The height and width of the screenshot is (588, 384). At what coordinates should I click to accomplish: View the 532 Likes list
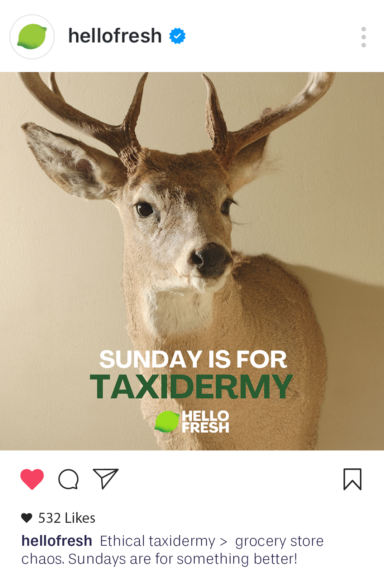pyautogui.click(x=67, y=518)
